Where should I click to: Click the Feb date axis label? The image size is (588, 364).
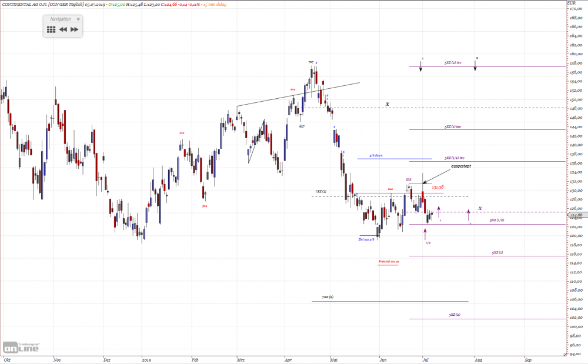point(195,360)
